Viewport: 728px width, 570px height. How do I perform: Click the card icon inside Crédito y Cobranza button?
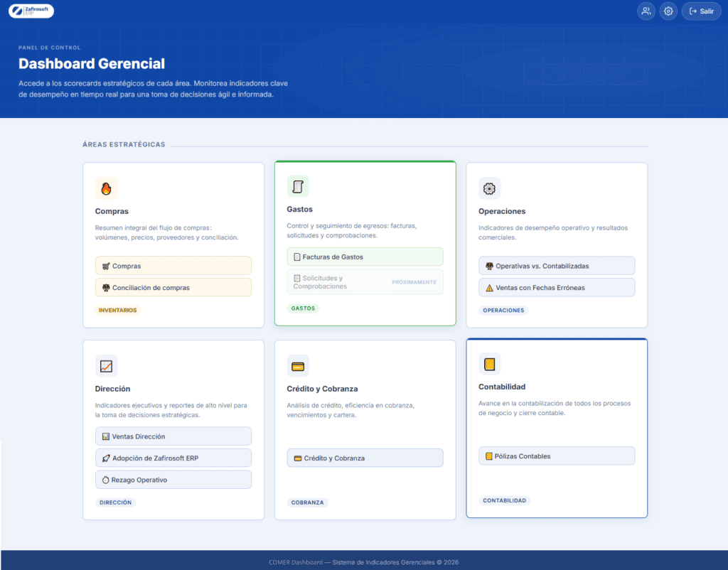(x=298, y=458)
